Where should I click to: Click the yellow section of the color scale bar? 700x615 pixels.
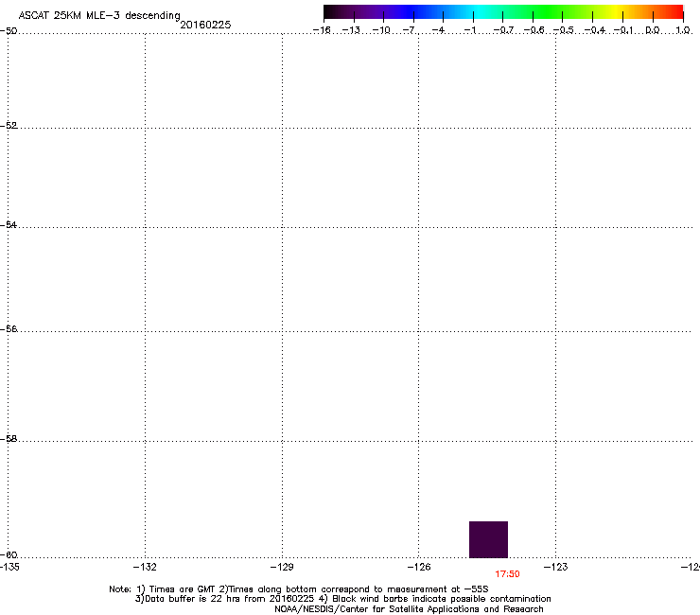coord(616,11)
